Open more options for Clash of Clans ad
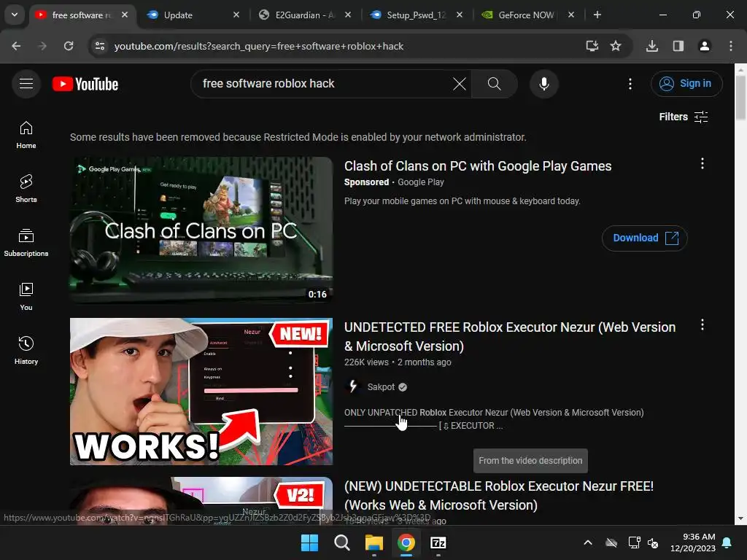 click(702, 164)
